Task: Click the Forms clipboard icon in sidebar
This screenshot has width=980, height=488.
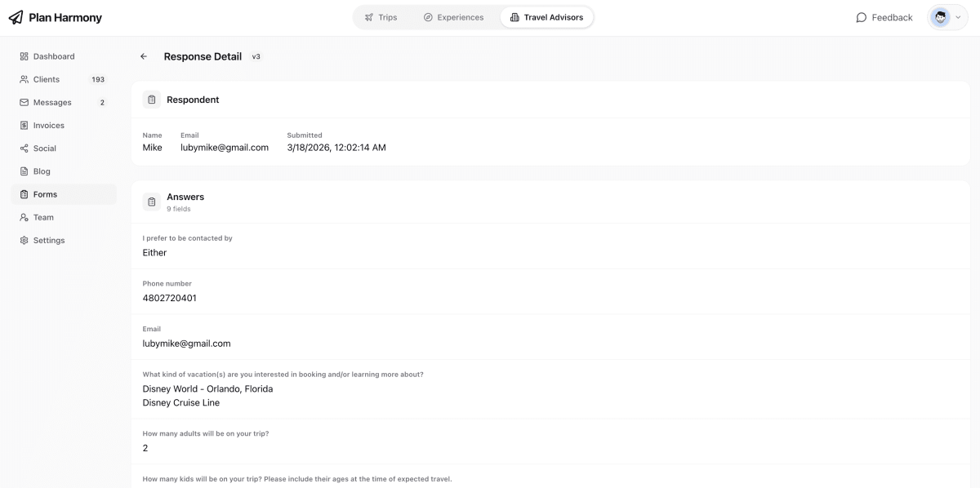Action: [24, 194]
